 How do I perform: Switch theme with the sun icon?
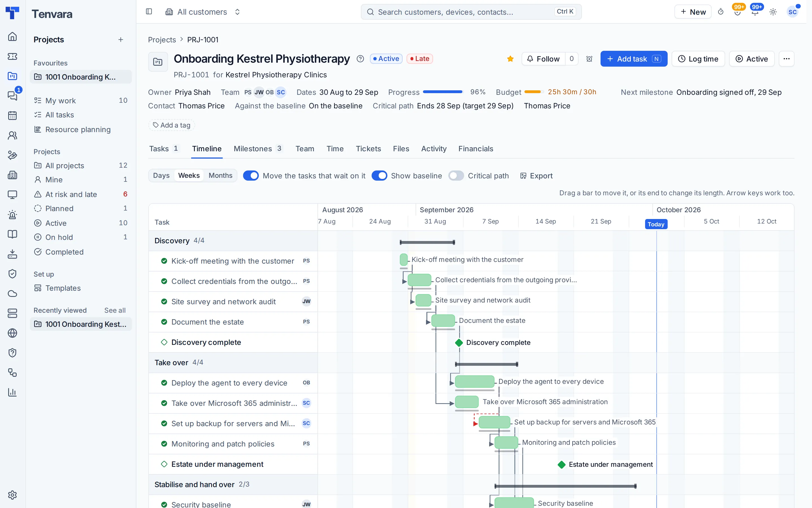tap(773, 12)
